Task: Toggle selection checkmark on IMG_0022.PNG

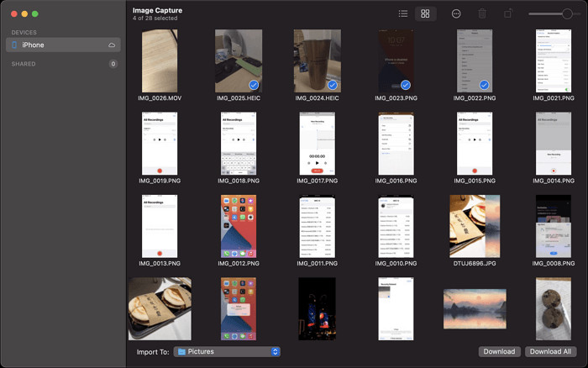Action: [484, 85]
